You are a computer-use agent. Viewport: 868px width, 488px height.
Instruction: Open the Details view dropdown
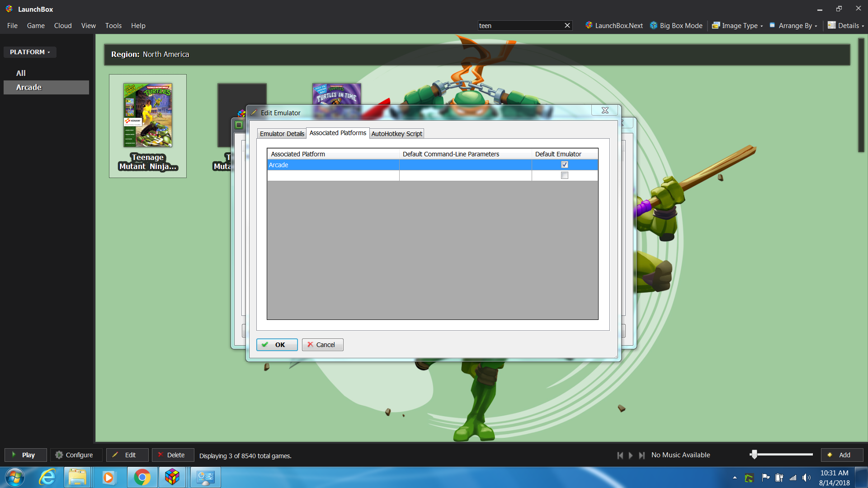tap(846, 26)
